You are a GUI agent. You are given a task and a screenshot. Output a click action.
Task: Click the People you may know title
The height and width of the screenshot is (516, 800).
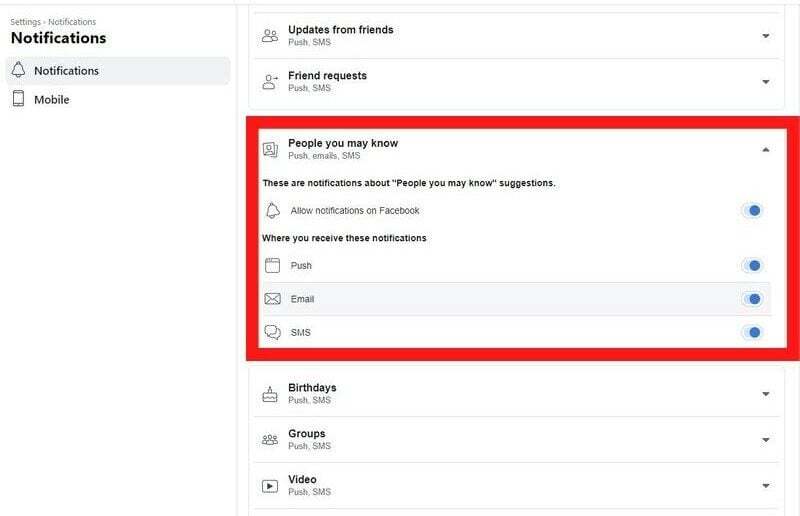tap(343, 143)
